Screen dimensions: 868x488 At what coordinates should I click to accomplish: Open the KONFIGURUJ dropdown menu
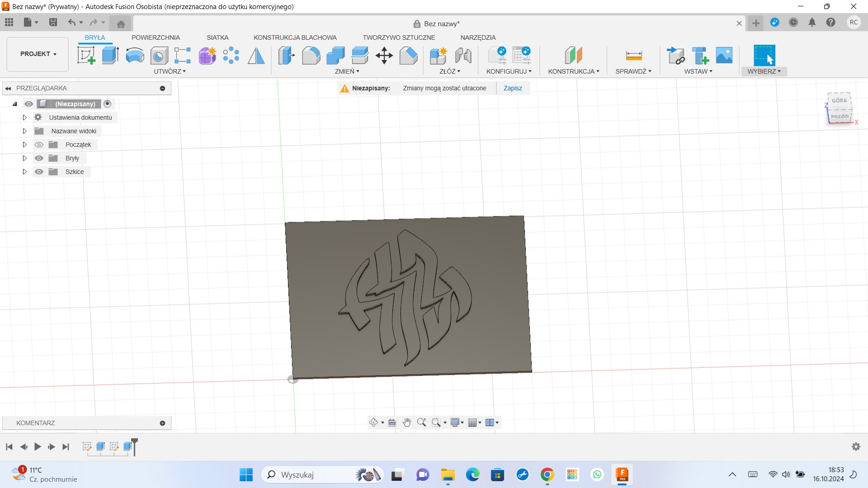509,71
